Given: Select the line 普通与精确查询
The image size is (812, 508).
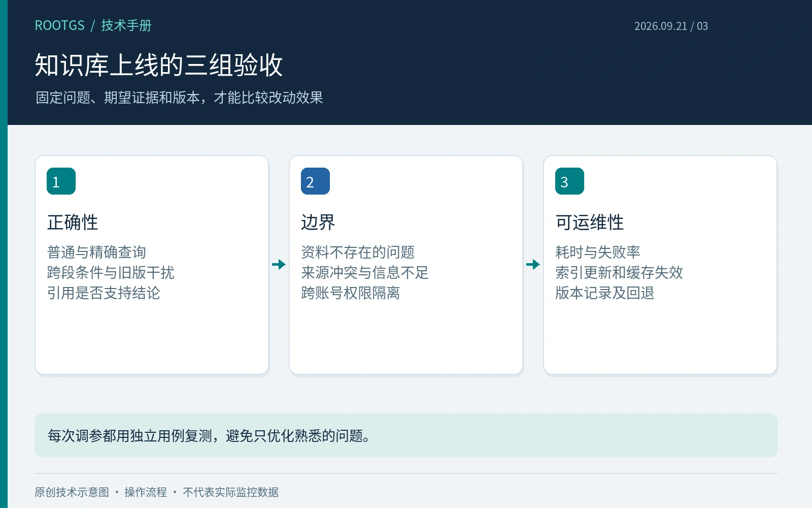Looking at the screenshot, I should click(96, 252).
